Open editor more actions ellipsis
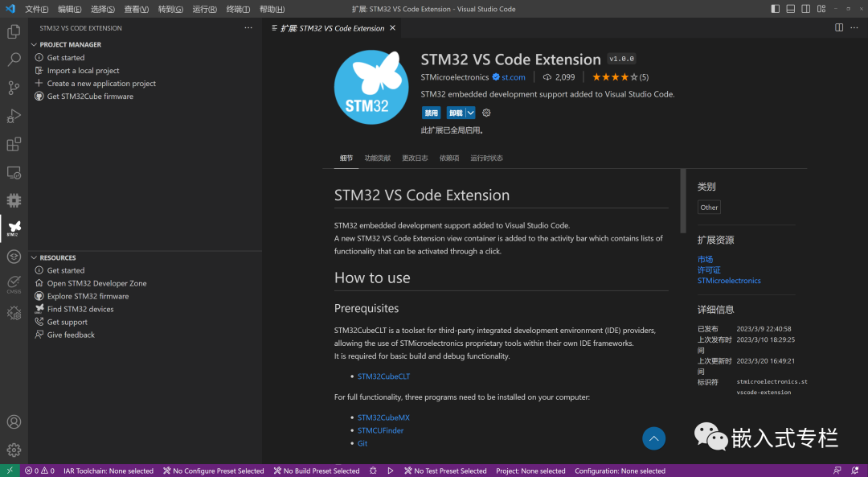 coord(854,27)
